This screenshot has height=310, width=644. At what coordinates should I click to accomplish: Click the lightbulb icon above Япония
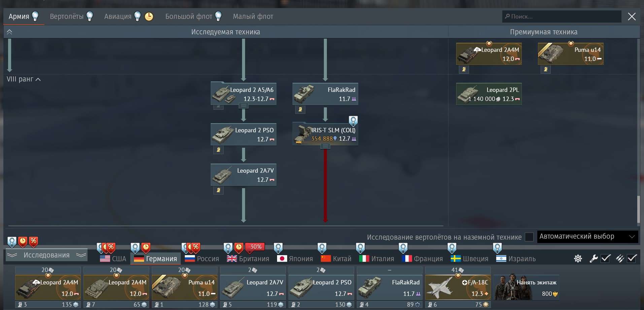(278, 247)
